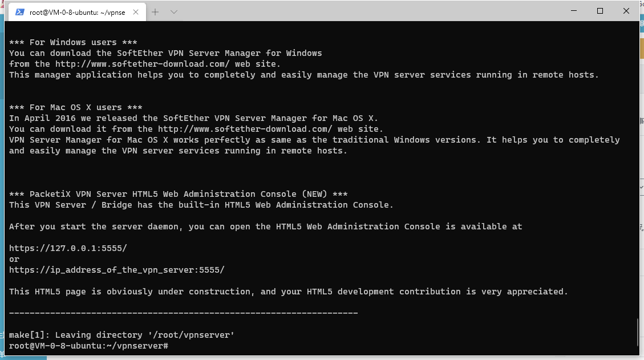Expand the new-tab profile dropdown chevron
Viewport: 644px width, 360px height.
[174, 12]
